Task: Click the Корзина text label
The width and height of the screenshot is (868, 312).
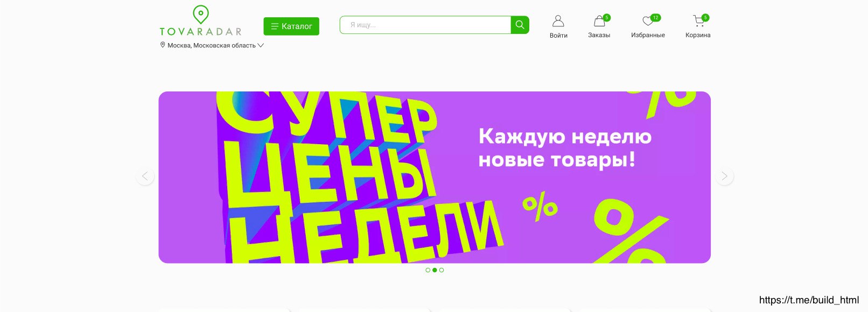Action: click(698, 35)
